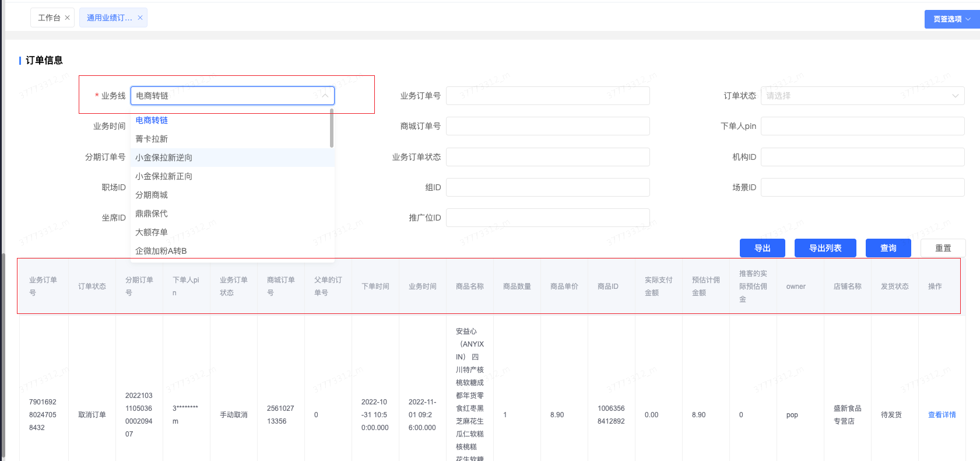Click the 业务订单号 input field
Image resolution: width=980 pixels, height=461 pixels.
pos(547,96)
